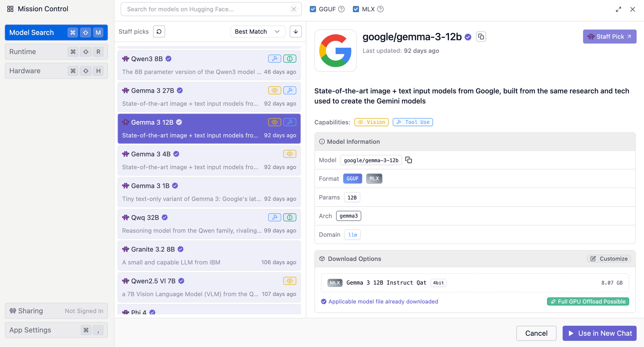
Task: Click the Cancel button
Action: click(x=536, y=333)
